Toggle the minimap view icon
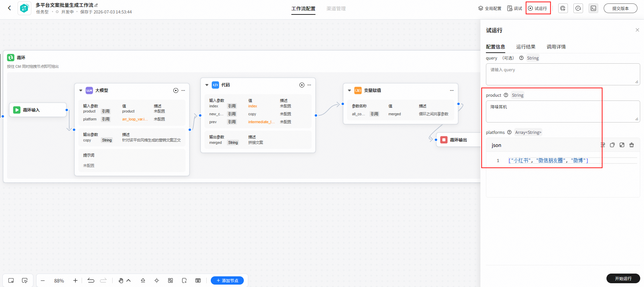 tap(11, 280)
